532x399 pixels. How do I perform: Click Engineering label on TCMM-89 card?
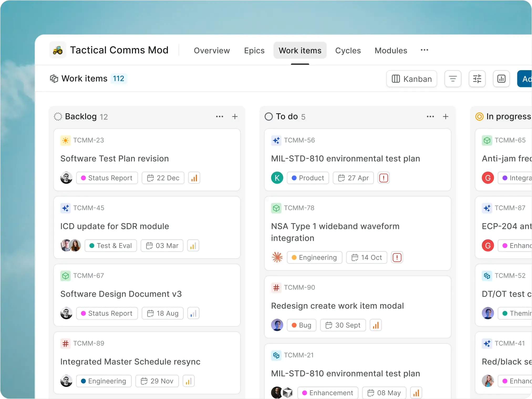[104, 381]
